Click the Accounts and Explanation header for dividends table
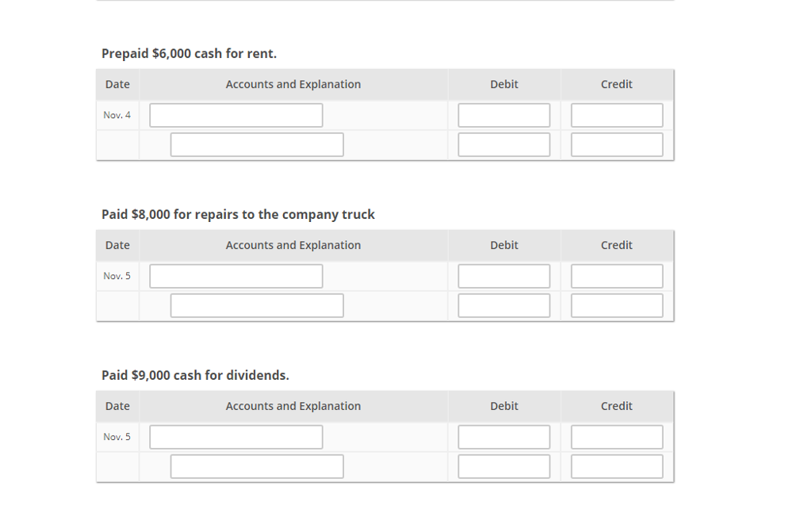This screenshot has height=509, width=812. click(x=293, y=405)
